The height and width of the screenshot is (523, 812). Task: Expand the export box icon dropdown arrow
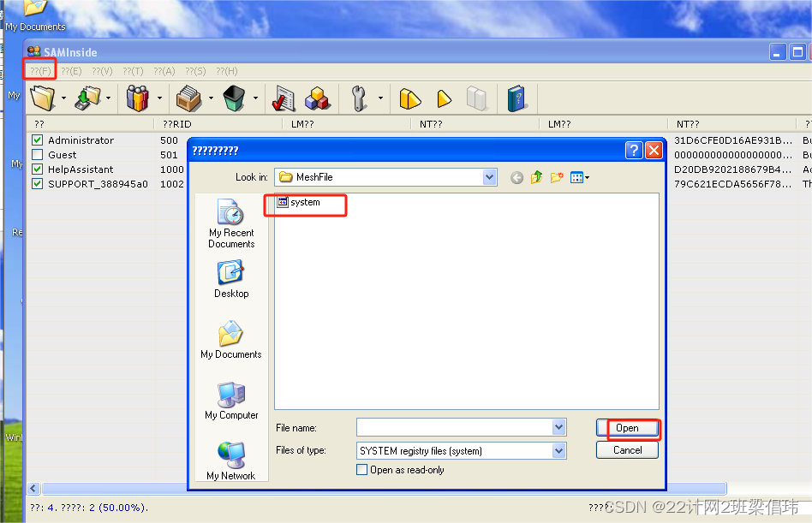(211, 98)
